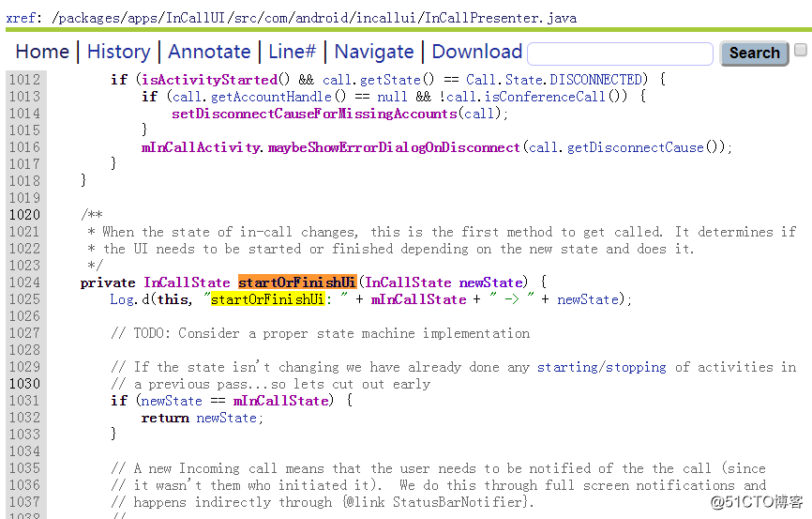
Task: Click InCallState return type on line 1024
Action: point(187,282)
